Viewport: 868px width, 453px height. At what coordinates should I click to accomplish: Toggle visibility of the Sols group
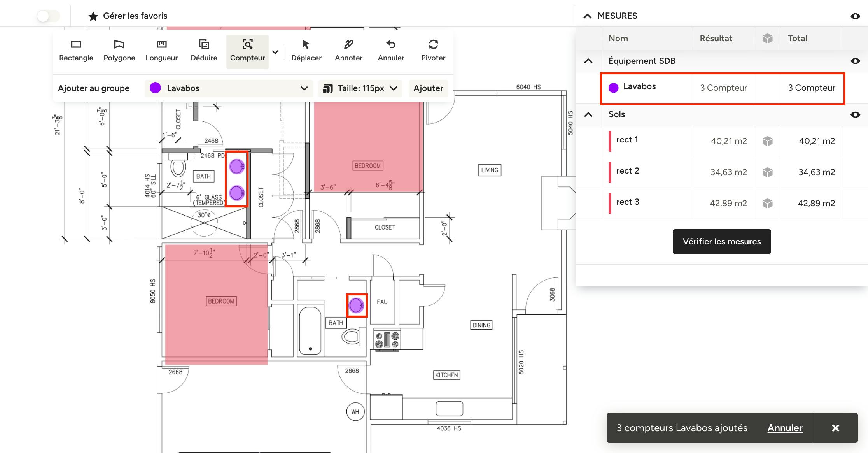pyautogui.click(x=855, y=115)
